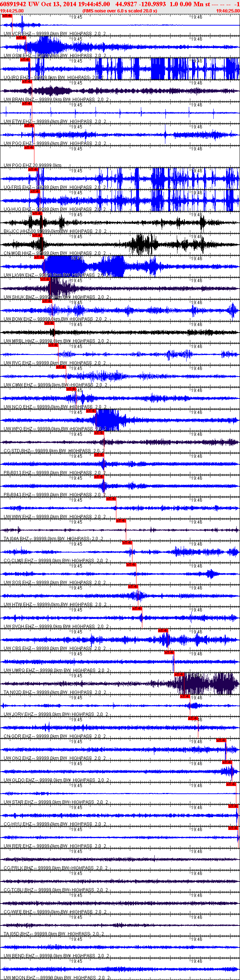The height and width of the screenshot is (980, 240).
Task: Select the "UO HUO EHZ" station label
Action: (18, 210)
